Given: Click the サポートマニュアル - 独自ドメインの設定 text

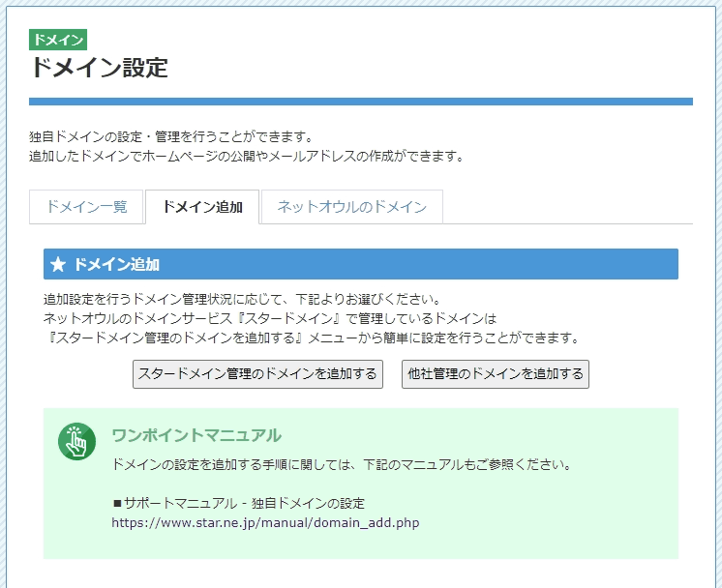Looking at the screenshot, I should [238, 503].
